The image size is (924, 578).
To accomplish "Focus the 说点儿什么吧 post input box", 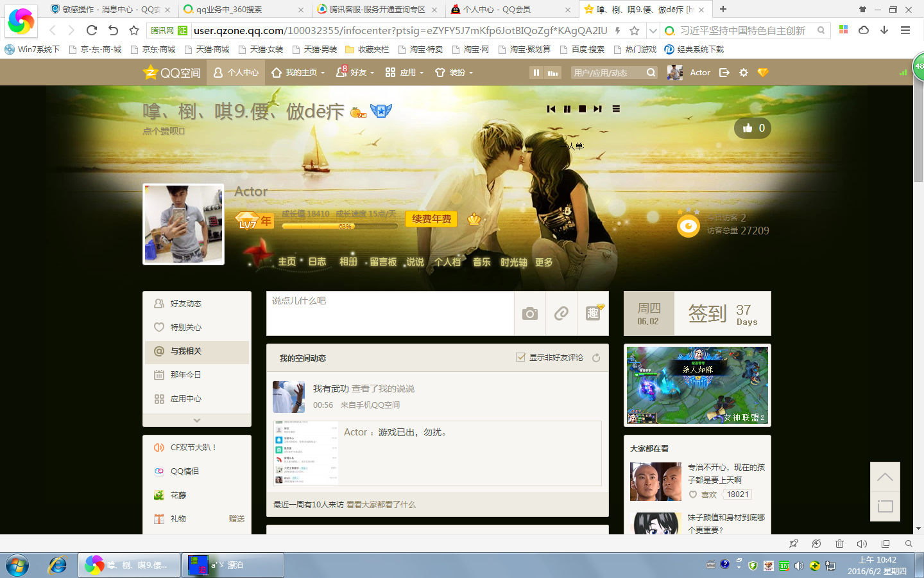I will [x=390, y=313].
